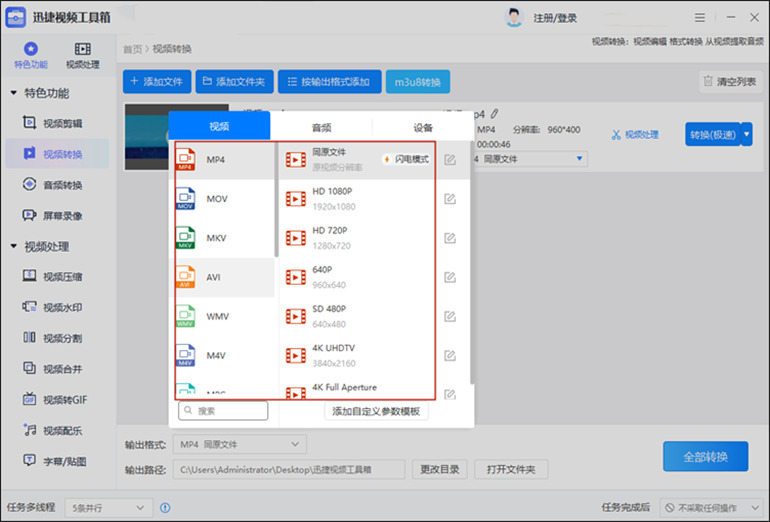Image resolution: width=770 pixels, height=522 pixels.
Task: Click the user avatar icon
Action: click(514, 18)
